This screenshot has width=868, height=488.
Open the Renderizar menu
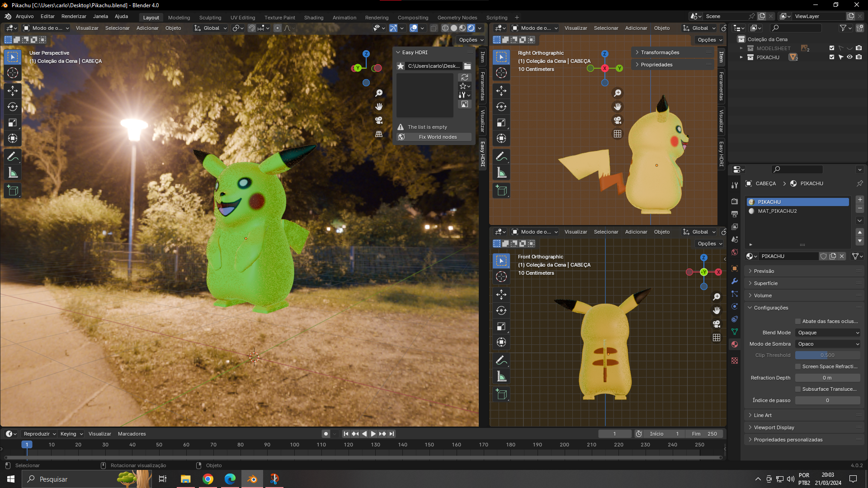pos(74,16)
